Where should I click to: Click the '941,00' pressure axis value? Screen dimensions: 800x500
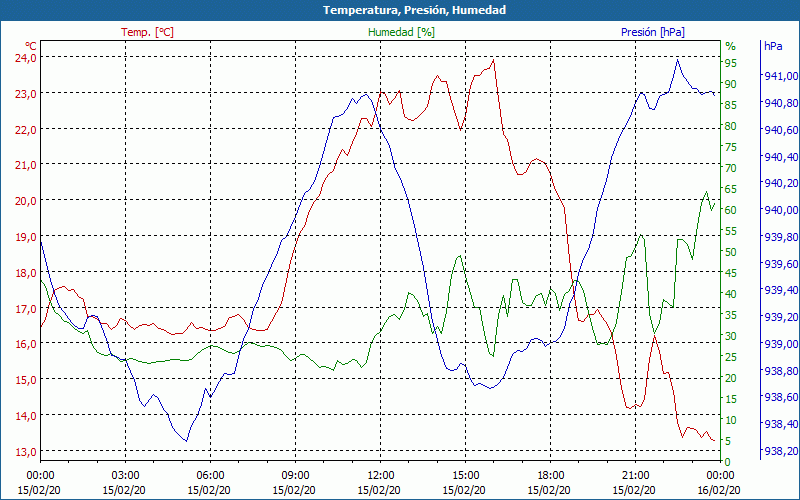tap(781, 76)
